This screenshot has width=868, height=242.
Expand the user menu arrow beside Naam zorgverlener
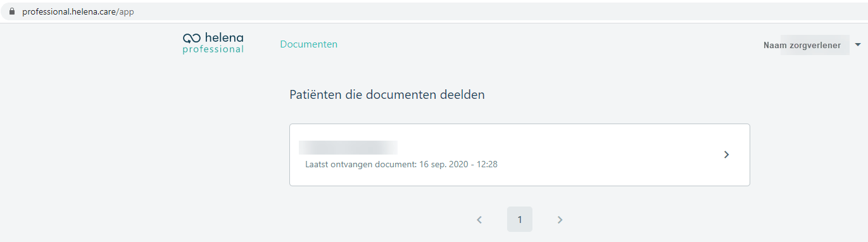pyautogui.click(x=858, y=45)
